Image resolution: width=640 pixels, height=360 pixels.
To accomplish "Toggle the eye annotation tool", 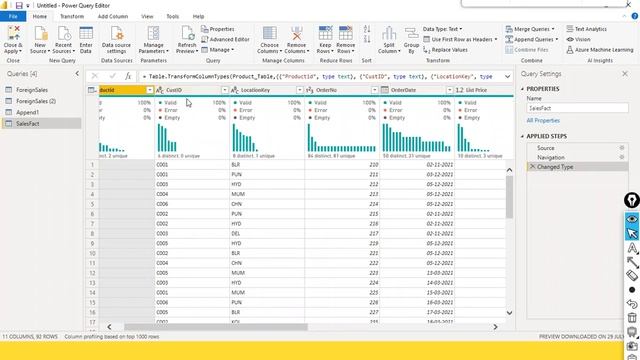I will pyautogui.click(x=632, y=219).
